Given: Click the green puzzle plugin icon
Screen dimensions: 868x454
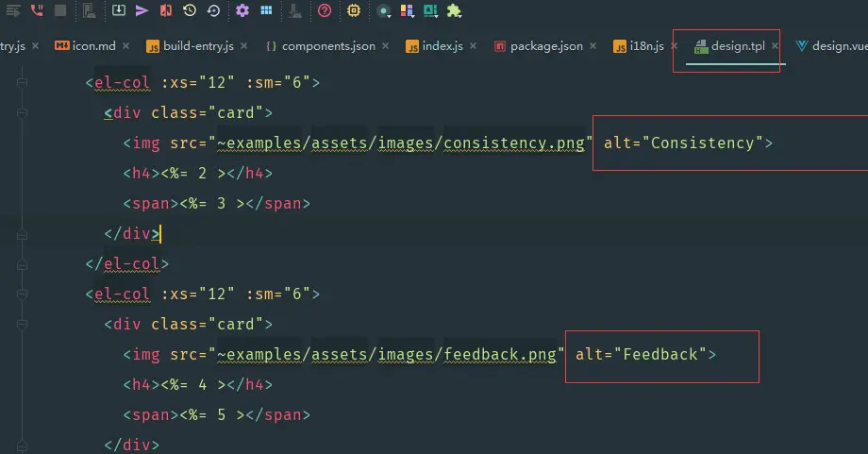Looking at the screenshot, I should coord(455,10).
